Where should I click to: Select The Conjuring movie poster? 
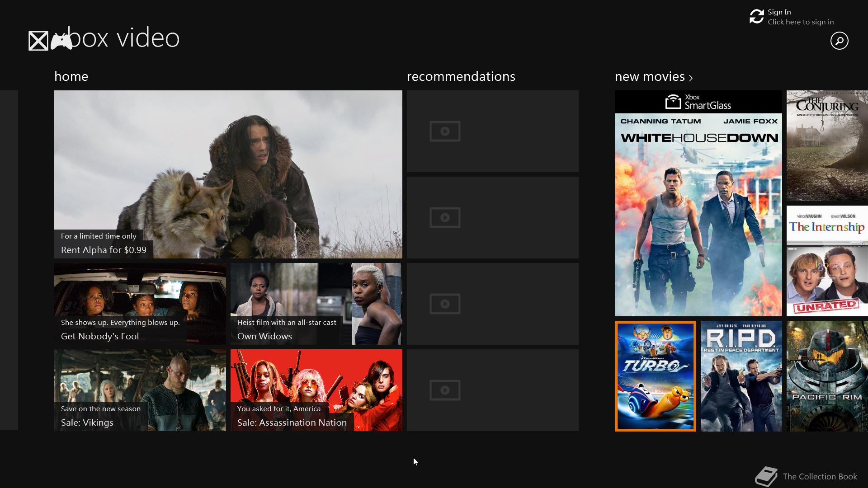(827, 145)
